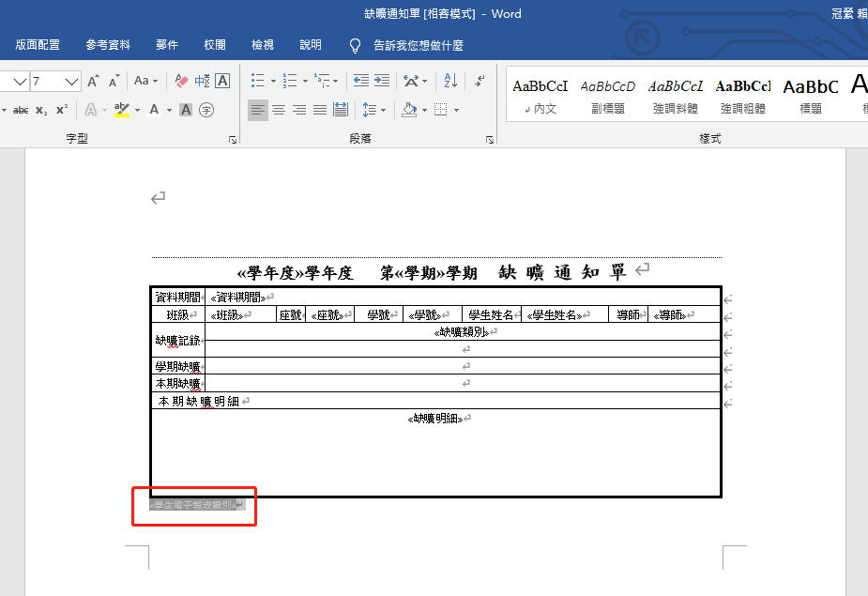Open the 參考資料 ribbon tab
Image resolution: width=868 pixels, height=596 pixels.
(x=108, y=45)
